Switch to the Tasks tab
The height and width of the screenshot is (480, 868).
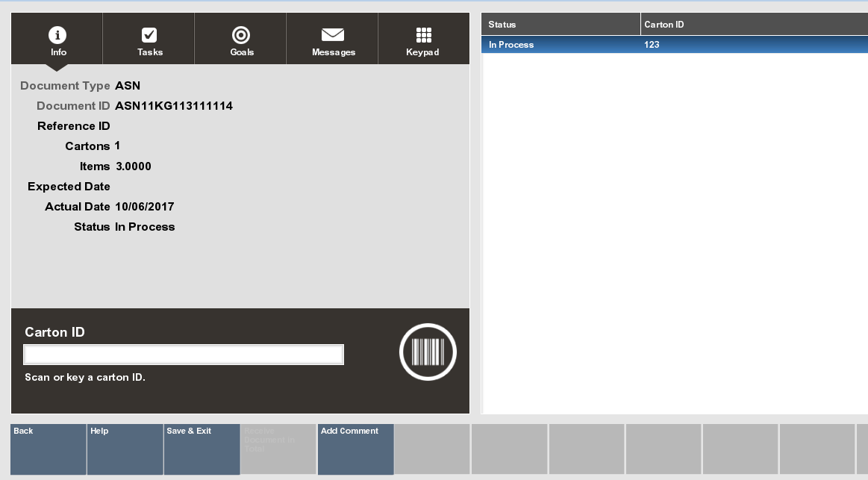[x=149, y=39]
